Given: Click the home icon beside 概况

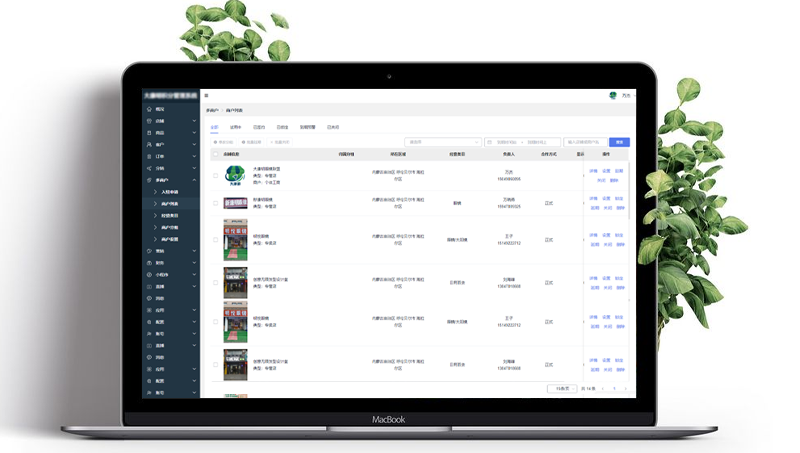Looking at the screenshot, I should tap(149, 109).
